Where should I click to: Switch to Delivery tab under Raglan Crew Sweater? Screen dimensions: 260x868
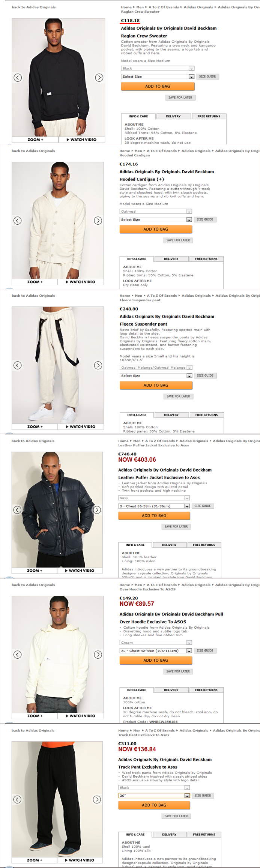173,116
